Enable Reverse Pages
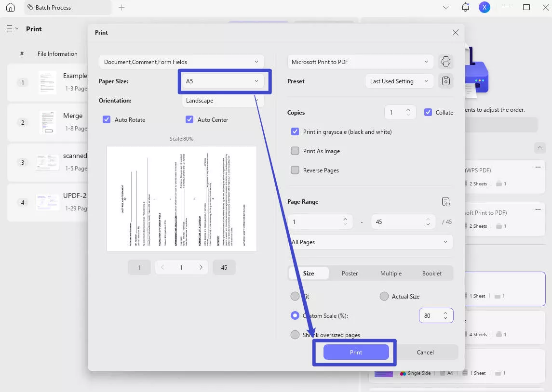The height and width of the screenshot is (392, 552). coord(295,170)
